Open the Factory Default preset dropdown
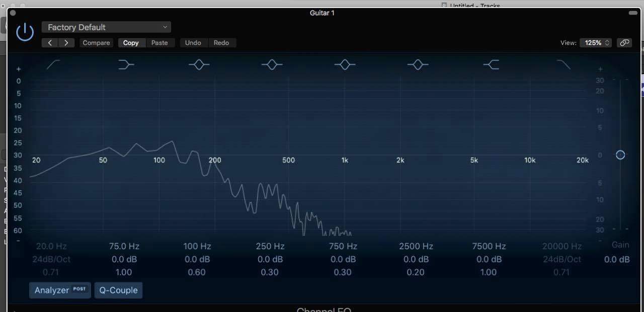644x312 pixels. 106,27
